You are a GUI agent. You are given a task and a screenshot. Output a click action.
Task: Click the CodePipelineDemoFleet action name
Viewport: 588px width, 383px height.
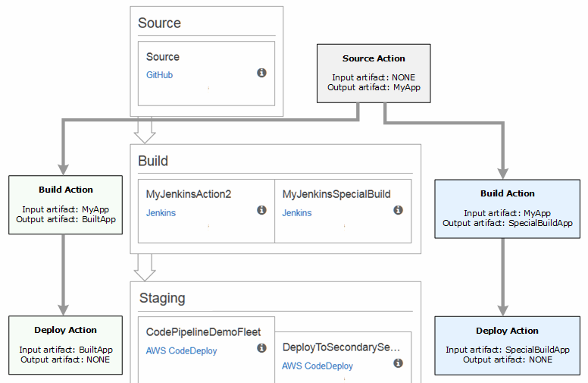click(x=203, y=332)
